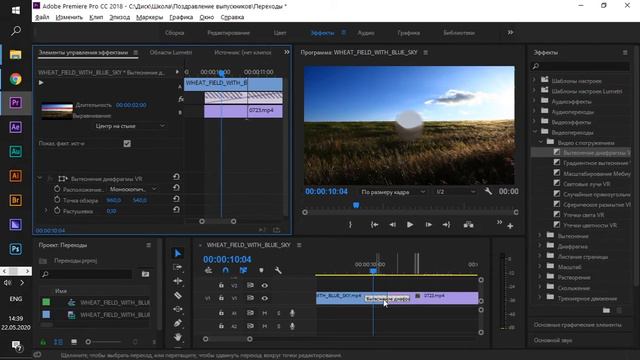Mute audio track A1
Image resolution: width=640 pixels, height=360 pixels.
click(264, 313)
